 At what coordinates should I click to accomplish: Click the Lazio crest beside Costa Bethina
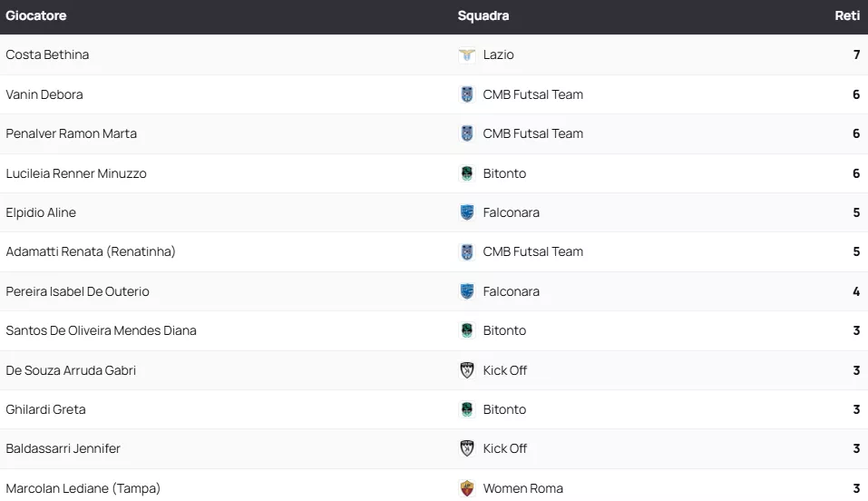click(467, 54)
